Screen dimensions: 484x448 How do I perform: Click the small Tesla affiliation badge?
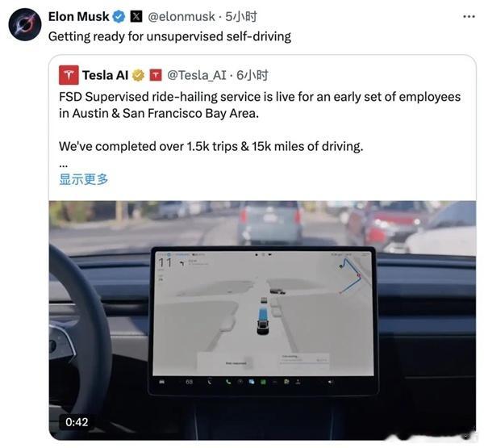156,75
